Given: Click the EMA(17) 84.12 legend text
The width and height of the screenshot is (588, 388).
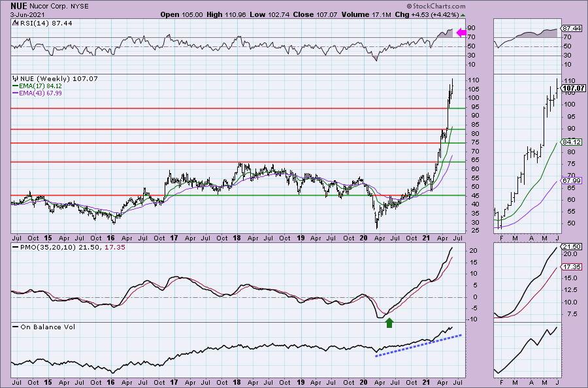Looking at the screenshot, I should [41, 86].
